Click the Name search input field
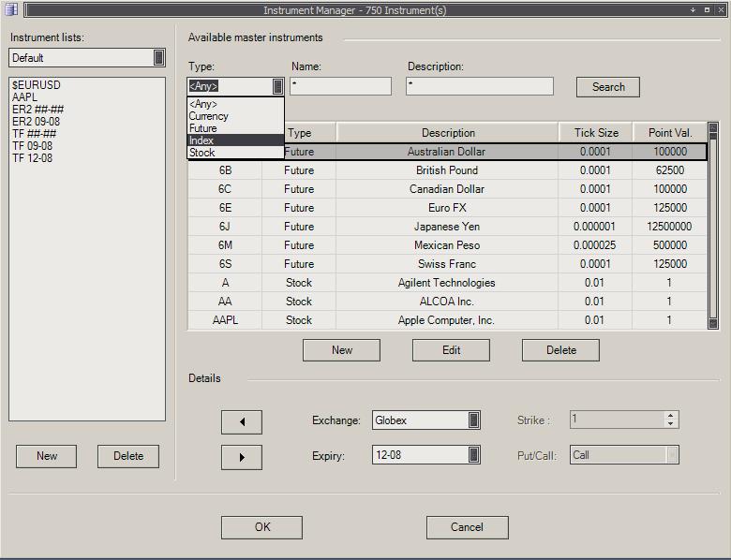Viewport: 731px width, 560px height. tap(340, 86)
